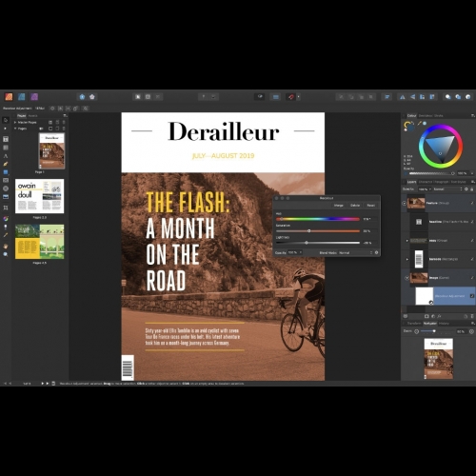Switch to the Colour tab
The width and height of the screenshot is (476, 476).
[x=411, y=116]
